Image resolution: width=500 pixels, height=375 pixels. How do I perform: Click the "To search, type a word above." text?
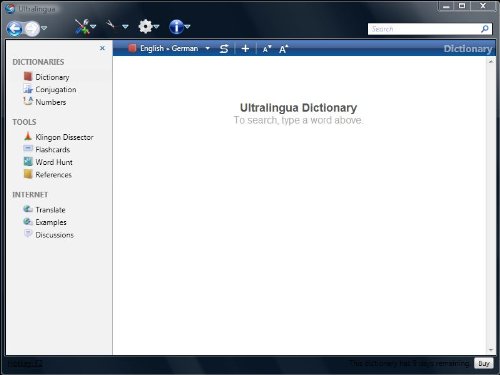pyautogui.click(x=298, y=120)
